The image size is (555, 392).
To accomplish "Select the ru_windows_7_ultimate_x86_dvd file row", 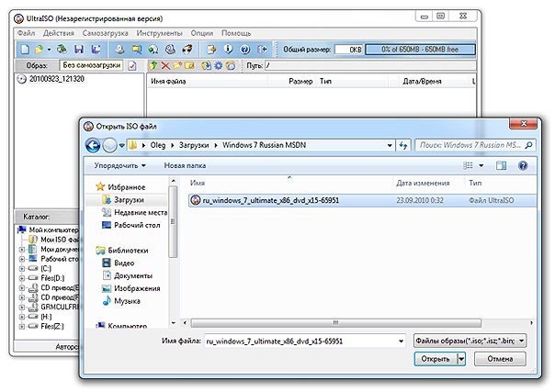I will click(x=362, y=200).
